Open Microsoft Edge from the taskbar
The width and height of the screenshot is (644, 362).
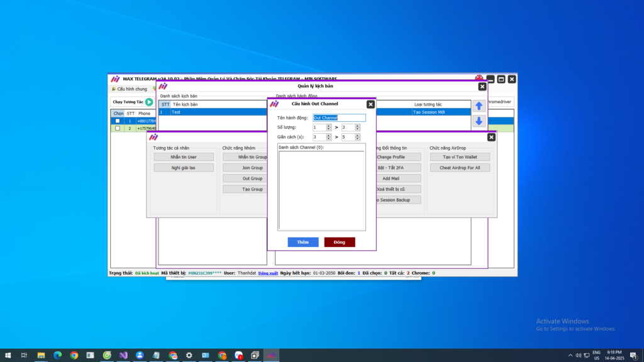(x=57, y=355)
